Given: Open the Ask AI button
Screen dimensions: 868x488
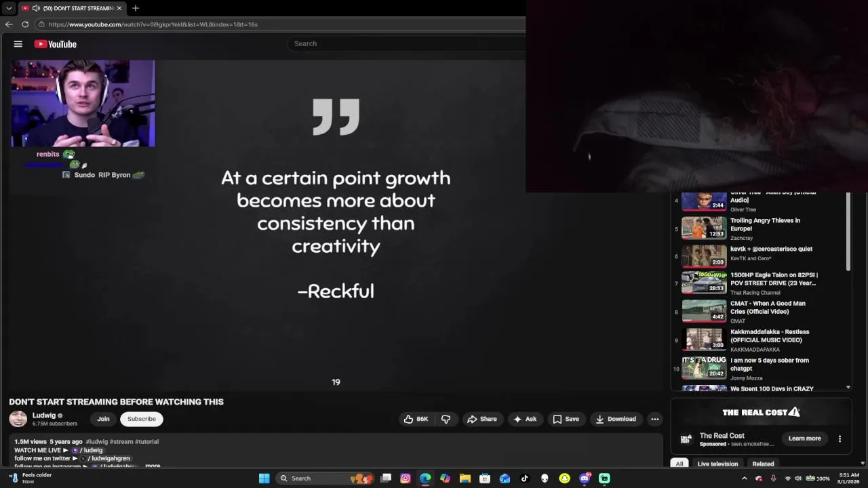Looking at the screenshot, I should tap(525, 419).
